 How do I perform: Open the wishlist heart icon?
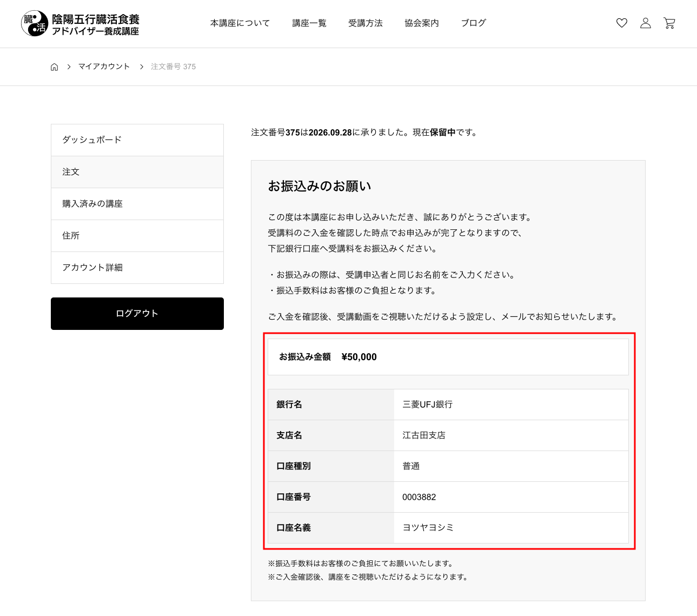pos(622,23)
